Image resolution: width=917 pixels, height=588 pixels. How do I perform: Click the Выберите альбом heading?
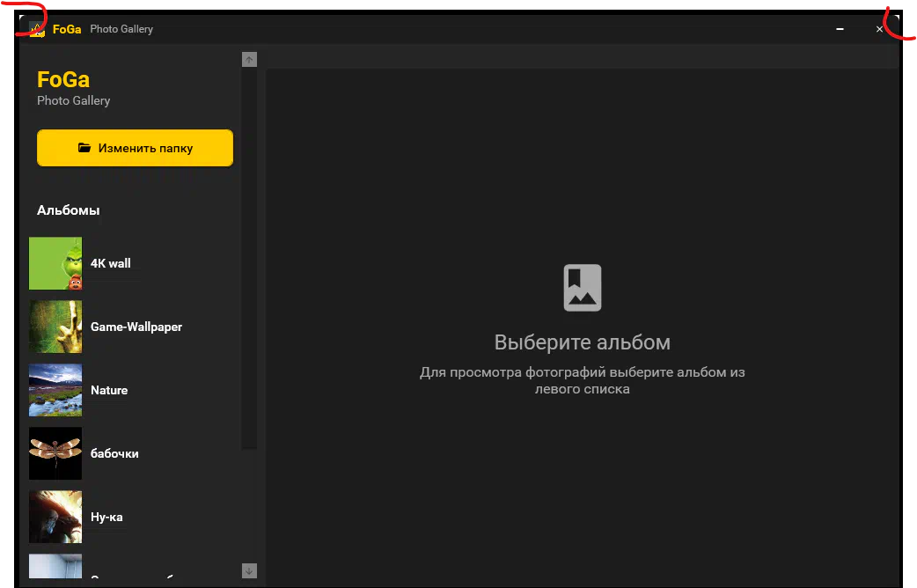(583, 342)
